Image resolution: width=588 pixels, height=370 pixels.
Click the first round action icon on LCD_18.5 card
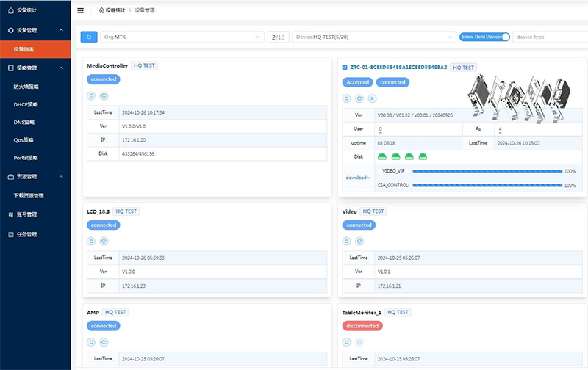pos(91,242)
